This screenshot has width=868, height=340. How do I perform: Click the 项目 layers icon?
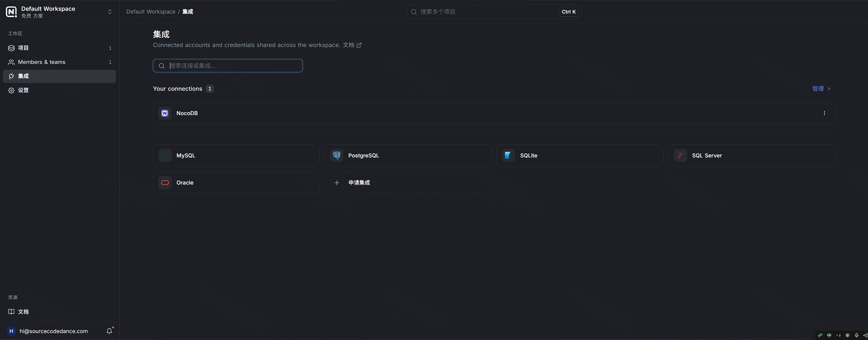pyautogui.click(x=11, y=48)
